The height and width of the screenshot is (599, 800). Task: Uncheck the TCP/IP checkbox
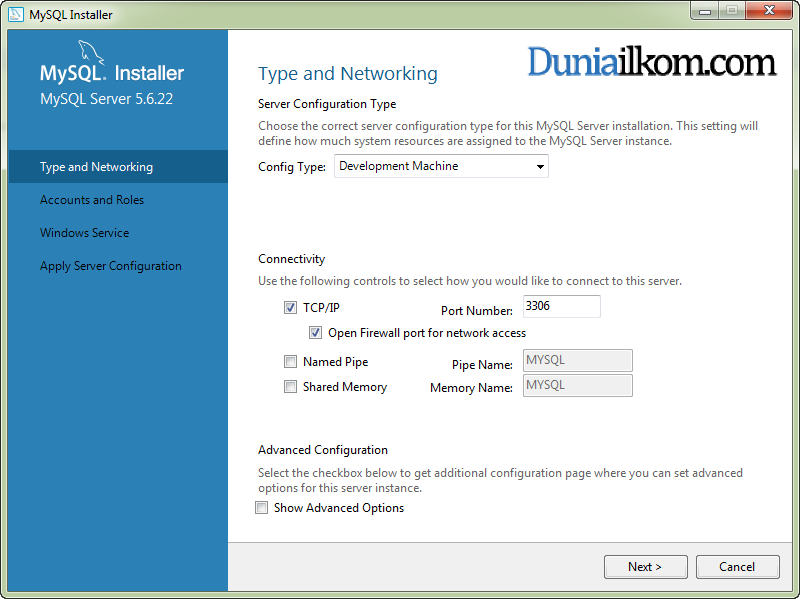point(290,308)
